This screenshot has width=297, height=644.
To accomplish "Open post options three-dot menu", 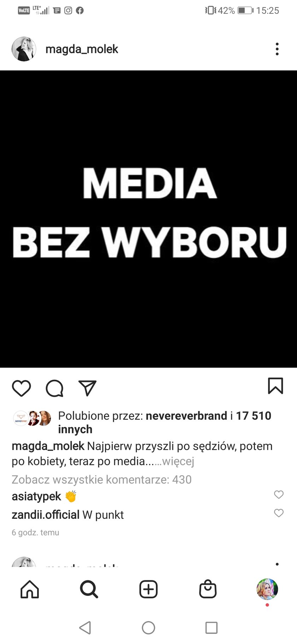I will click(277, 49).
